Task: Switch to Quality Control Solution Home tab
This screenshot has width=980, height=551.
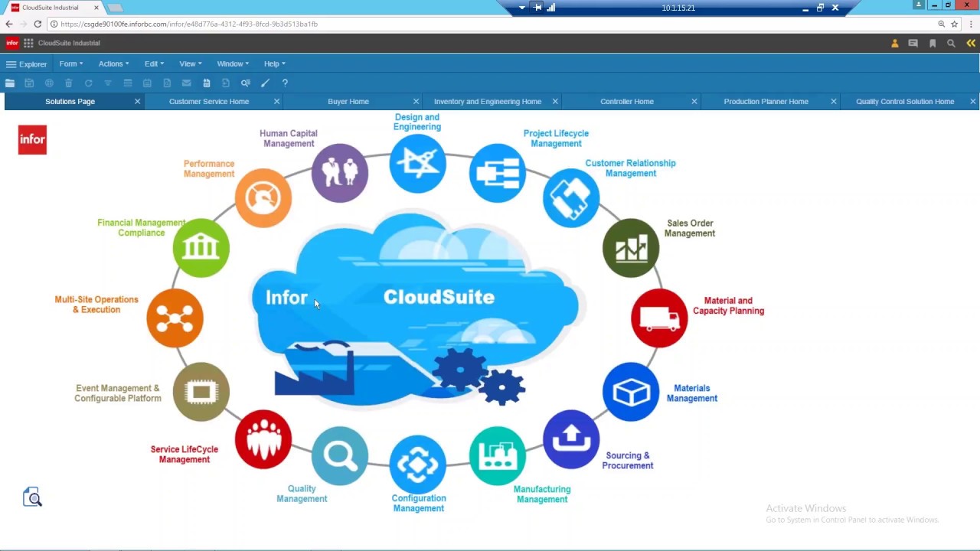Action: tap(905, 101)
